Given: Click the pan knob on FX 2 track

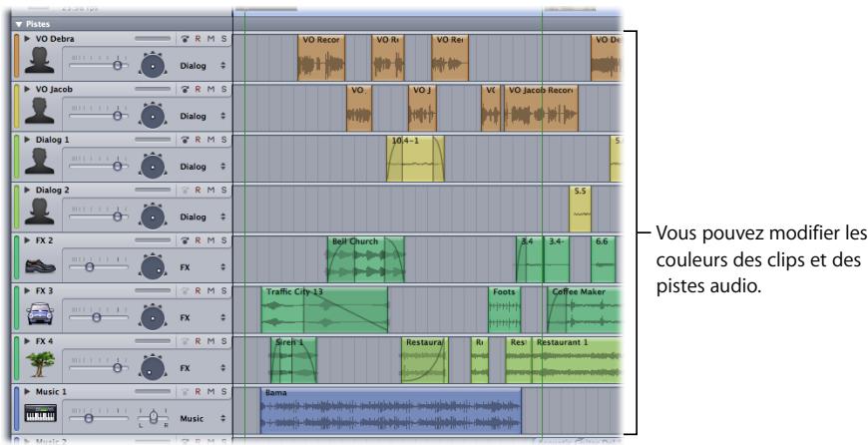Looking at the screenshot, I should tap(154, 266).
